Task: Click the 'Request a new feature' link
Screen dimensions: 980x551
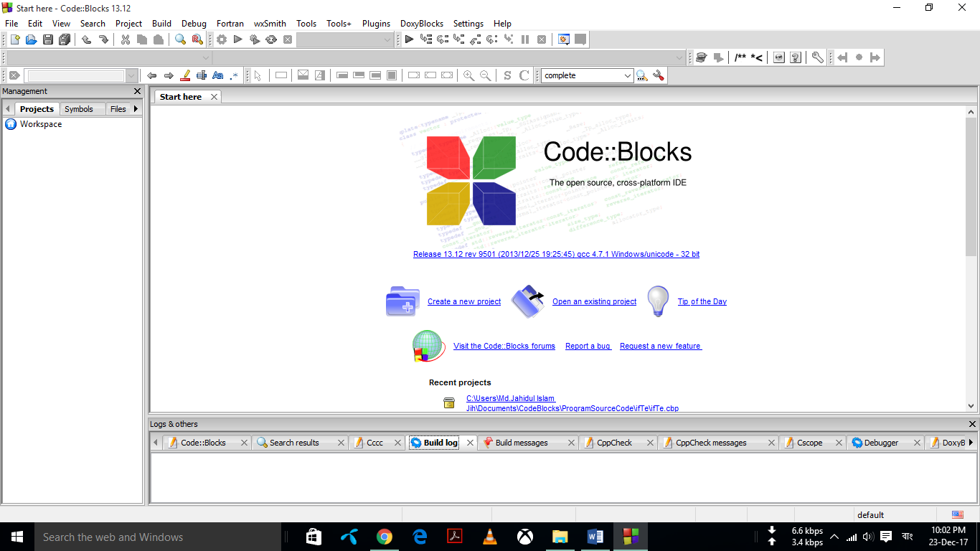Action: [661, 347]
